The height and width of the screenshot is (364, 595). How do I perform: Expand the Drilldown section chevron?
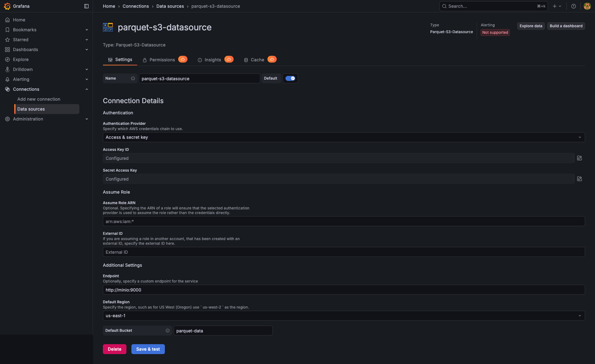pyautogui.click(x=87, y=69)
